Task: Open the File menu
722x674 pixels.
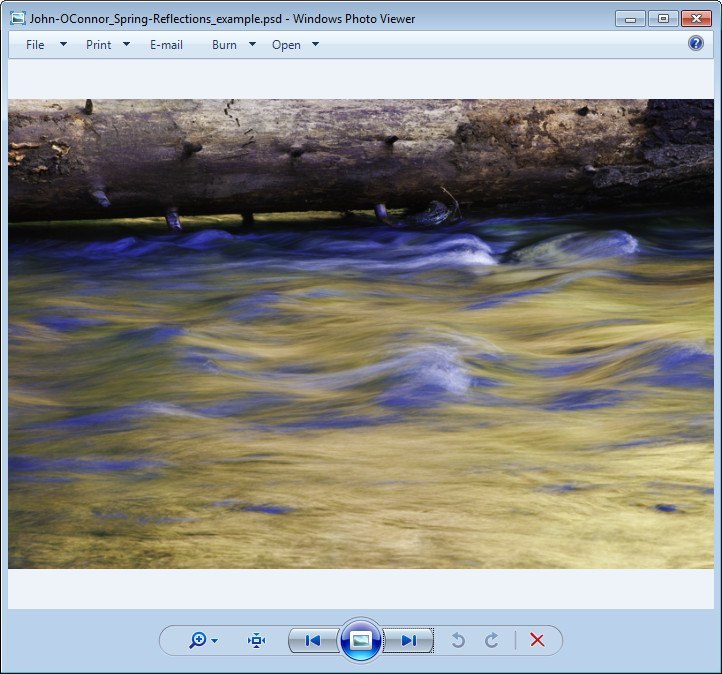Action: pos(35,45)
